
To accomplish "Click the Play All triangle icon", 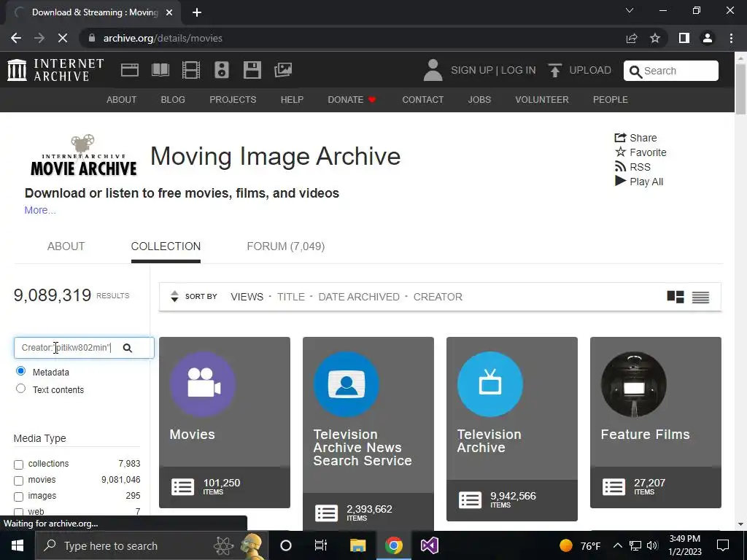I will [620, 181].
